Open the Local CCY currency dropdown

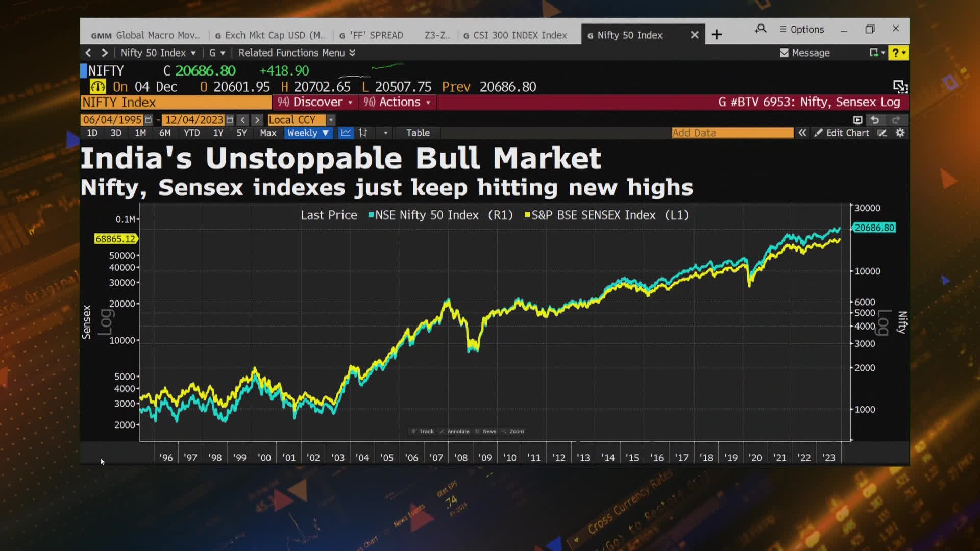coord(331,120)
